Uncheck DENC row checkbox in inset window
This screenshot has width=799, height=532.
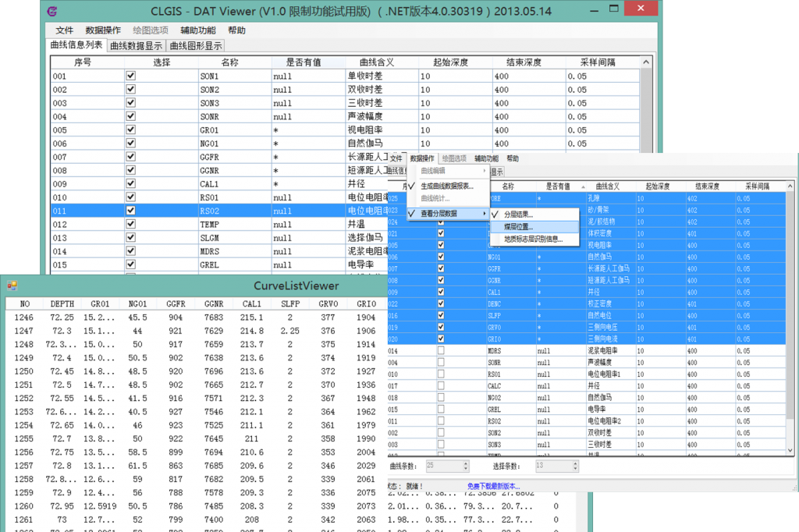tap(441, 303)
